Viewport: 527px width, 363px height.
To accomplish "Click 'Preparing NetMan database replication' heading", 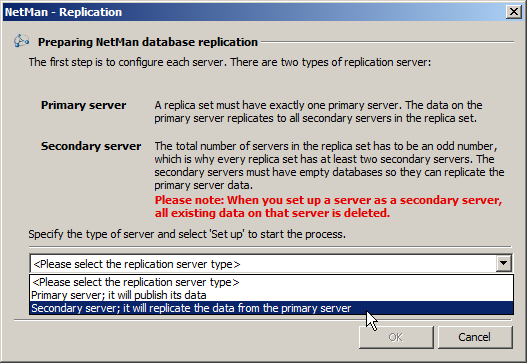I will [x=148, y=42].
